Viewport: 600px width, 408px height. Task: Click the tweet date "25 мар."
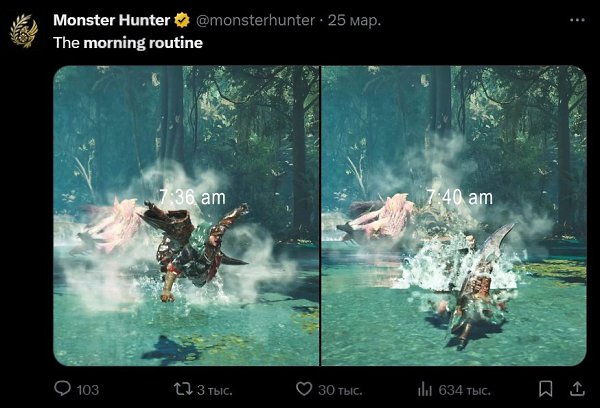click(353, 19)
